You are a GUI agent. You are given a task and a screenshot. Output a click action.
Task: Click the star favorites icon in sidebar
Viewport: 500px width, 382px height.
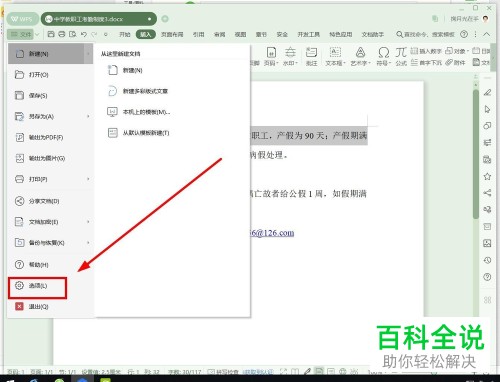click(x=487, y=176)
